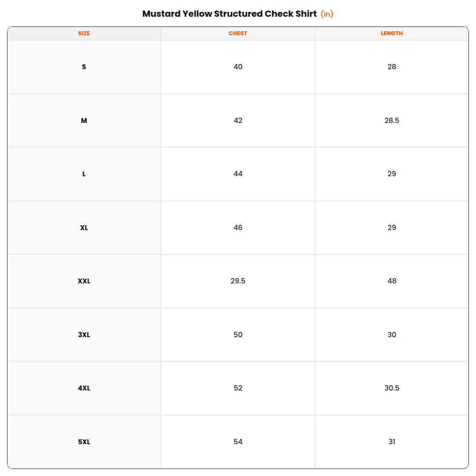Screen dimensions: 476x476
Task: Select the XXL size row label
Action: [x=84, y=281]
